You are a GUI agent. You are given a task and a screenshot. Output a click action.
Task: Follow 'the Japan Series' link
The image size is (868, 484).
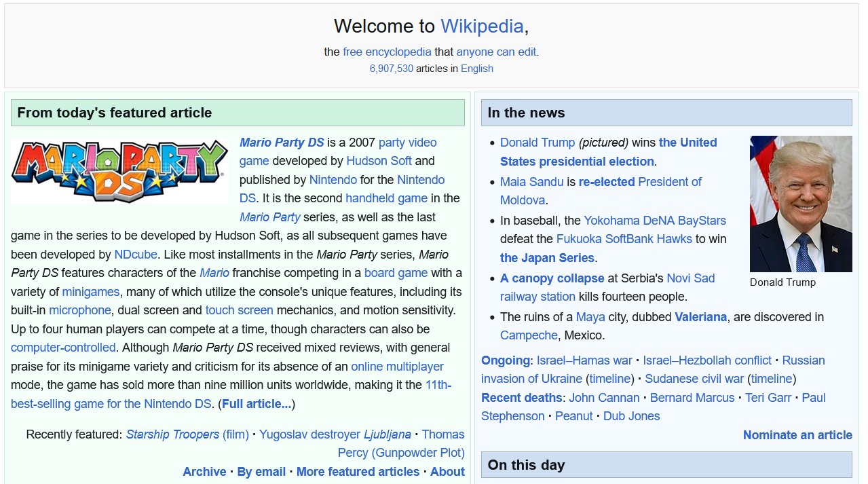547,258
